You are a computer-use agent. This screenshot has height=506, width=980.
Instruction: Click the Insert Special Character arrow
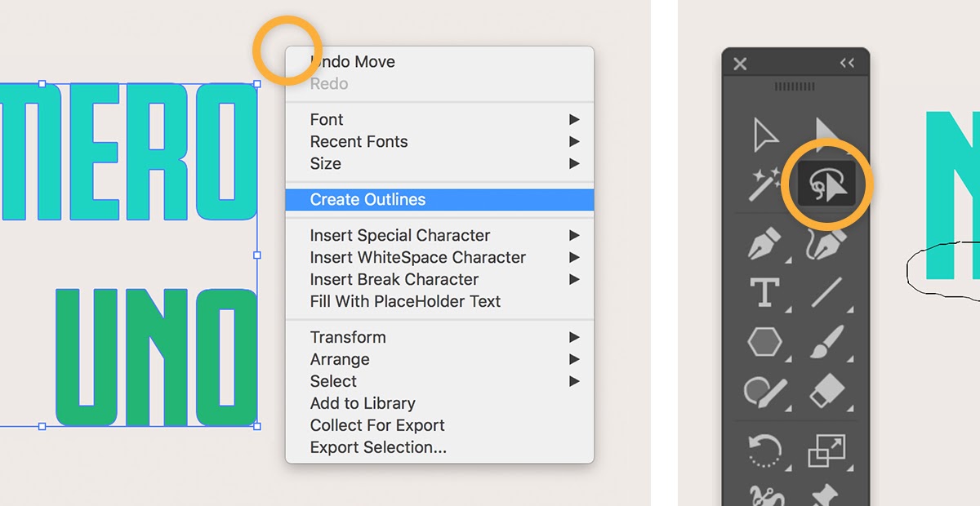coord(574,236)
